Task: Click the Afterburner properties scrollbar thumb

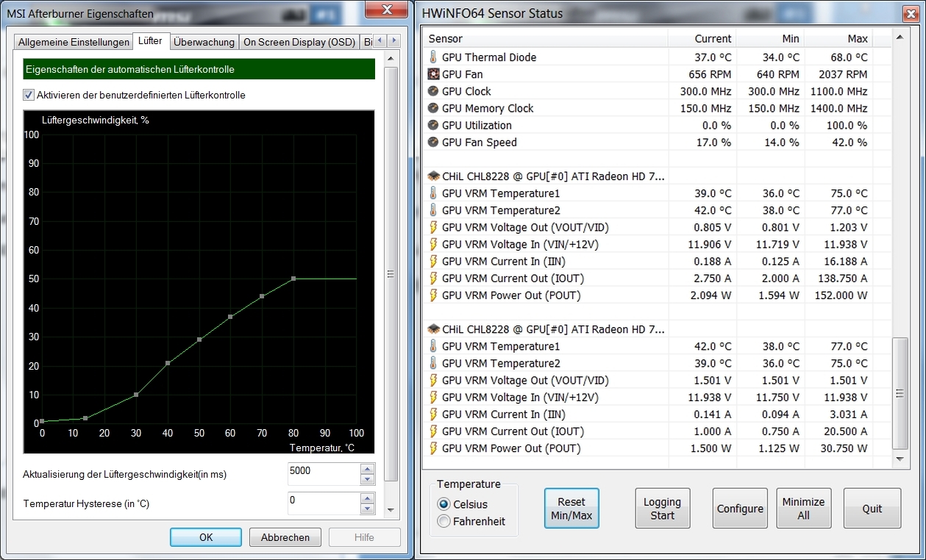Action: click(x=391, y=274)
